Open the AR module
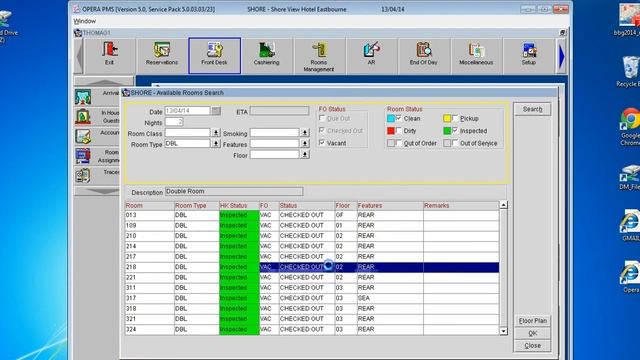The height and width of the screenshot is (360, 640). point(371,56)
